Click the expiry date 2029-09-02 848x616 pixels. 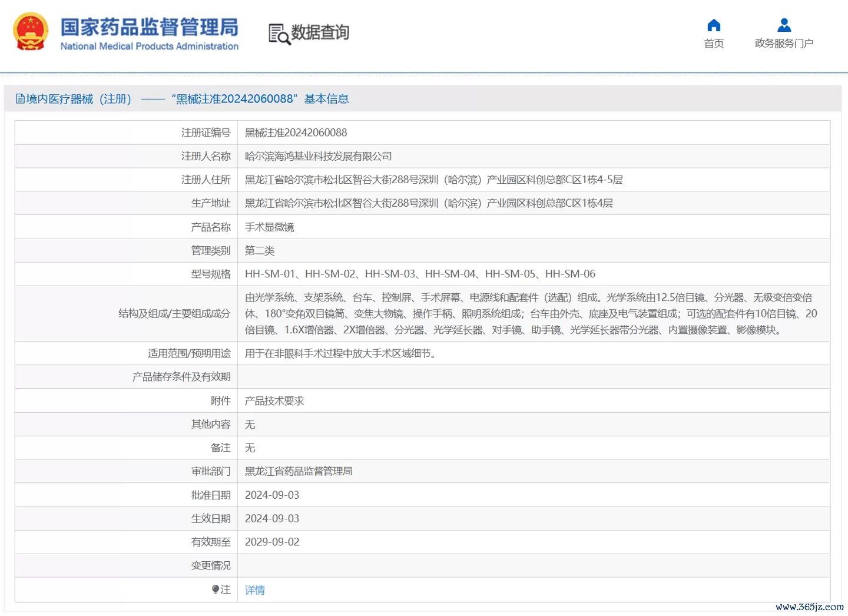(272, 542)
